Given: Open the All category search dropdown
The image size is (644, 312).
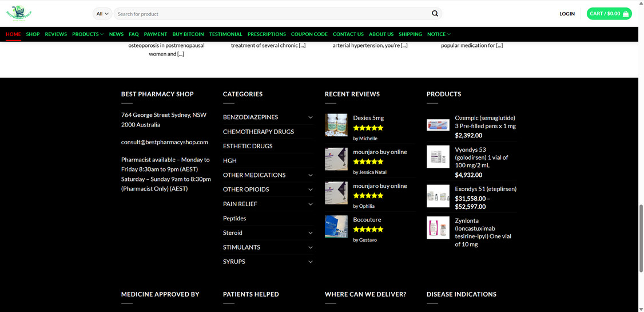Looking at the screenshot, I should coord(102,14).
